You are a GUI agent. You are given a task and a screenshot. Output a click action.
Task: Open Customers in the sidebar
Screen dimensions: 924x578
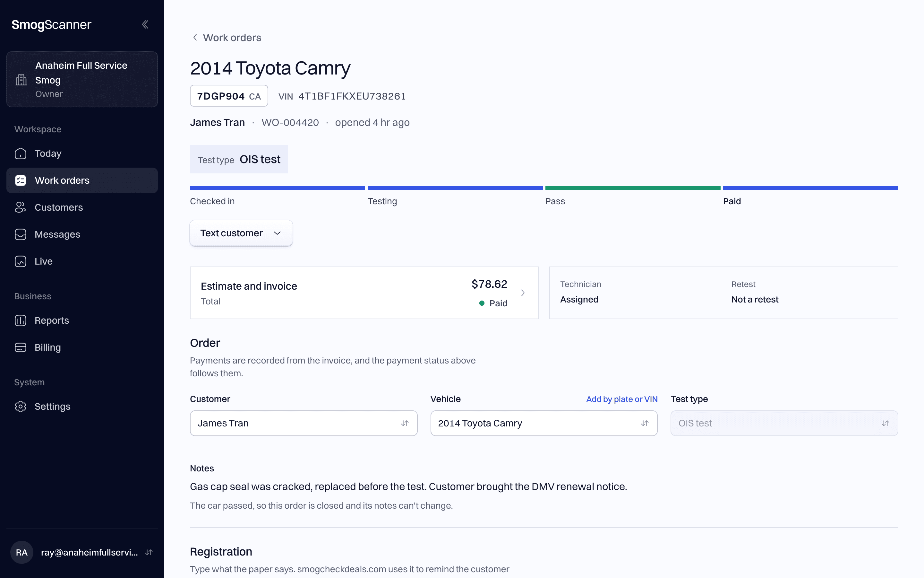(82, 207)
